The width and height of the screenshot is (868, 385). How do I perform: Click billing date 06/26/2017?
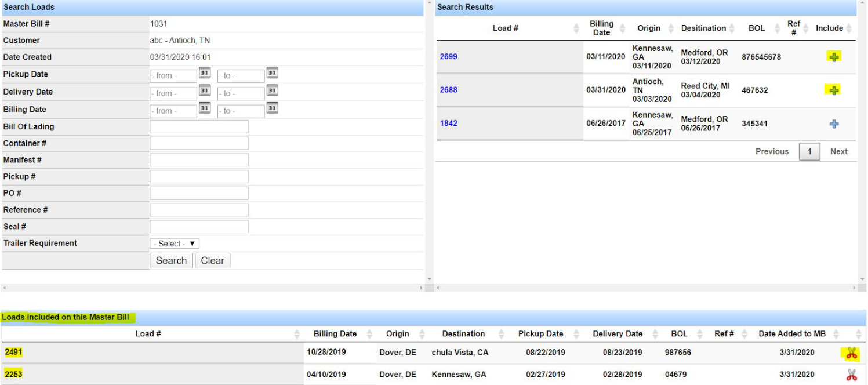pyautogui.click(x=606, y=124)
